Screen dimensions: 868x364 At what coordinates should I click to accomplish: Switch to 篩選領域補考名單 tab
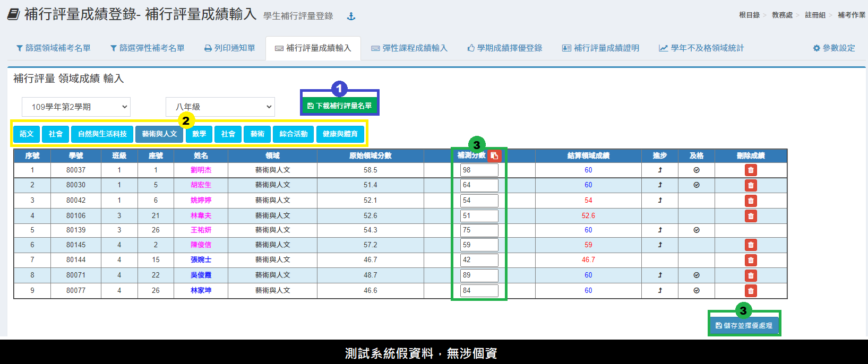click(53, 48)
